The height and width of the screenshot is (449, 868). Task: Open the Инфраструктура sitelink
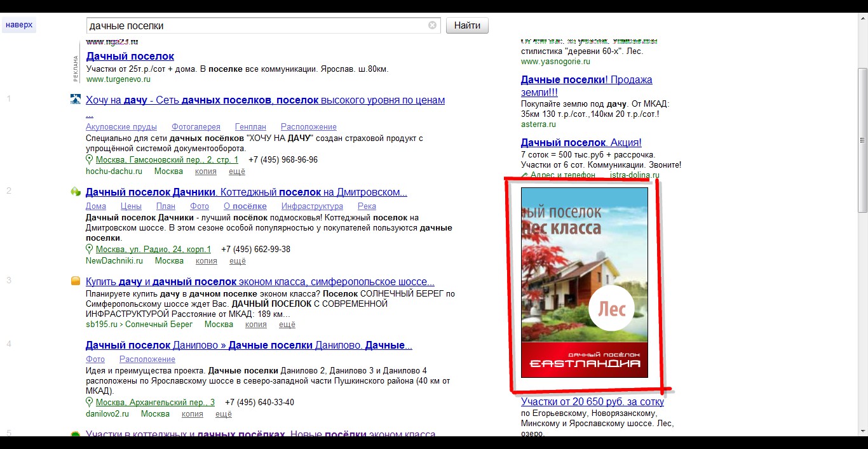pyautogui.click(x=312, y=206)
